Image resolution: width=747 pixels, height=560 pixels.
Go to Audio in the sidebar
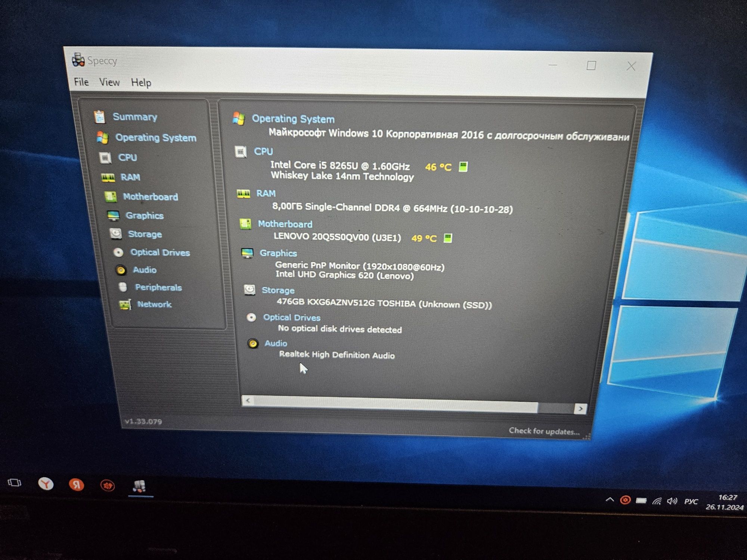[145, 270]
